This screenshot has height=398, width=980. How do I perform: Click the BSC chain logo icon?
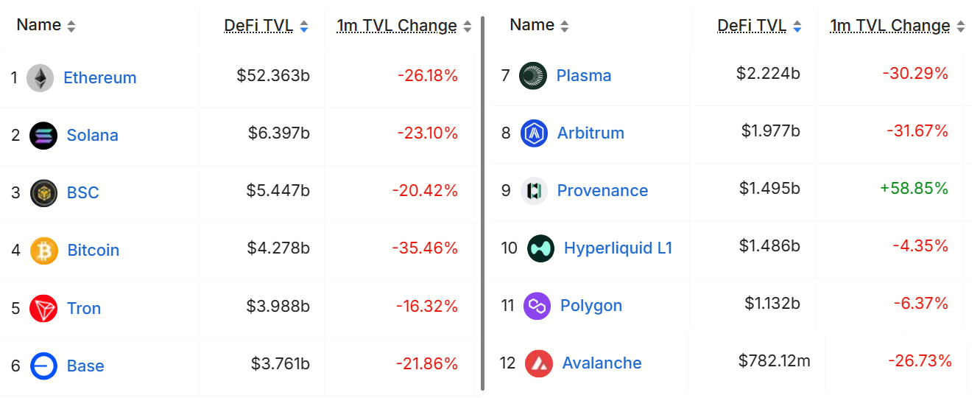point(44,193)
